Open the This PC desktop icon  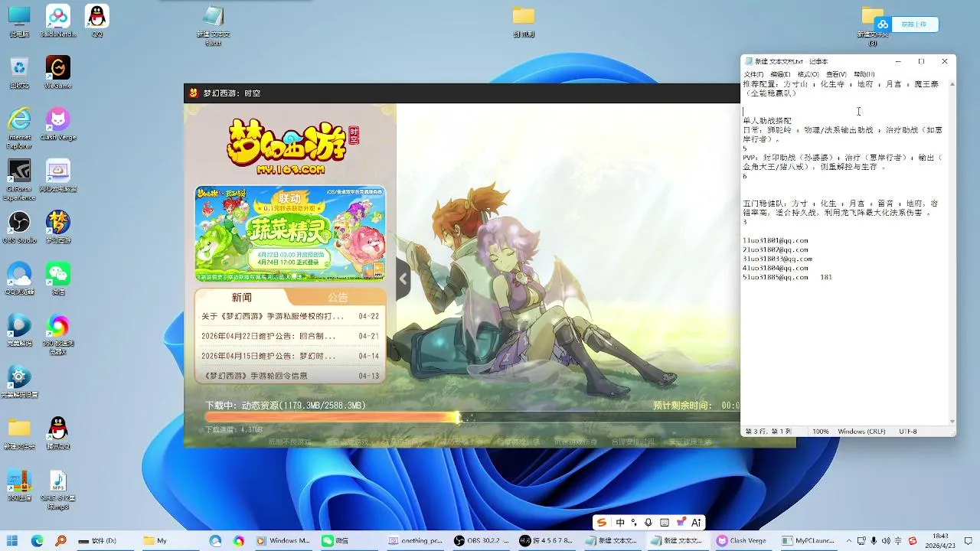[x=19, y=21]
